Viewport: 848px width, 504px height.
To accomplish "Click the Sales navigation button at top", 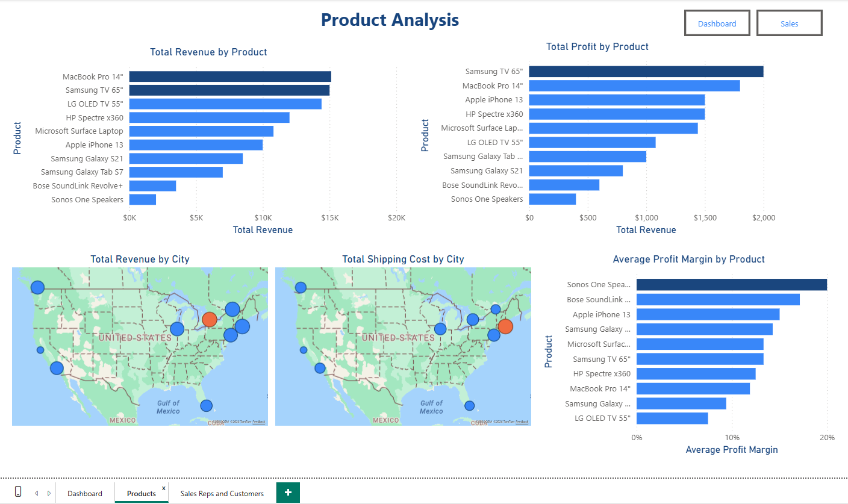I will click(x=790, y=23).
